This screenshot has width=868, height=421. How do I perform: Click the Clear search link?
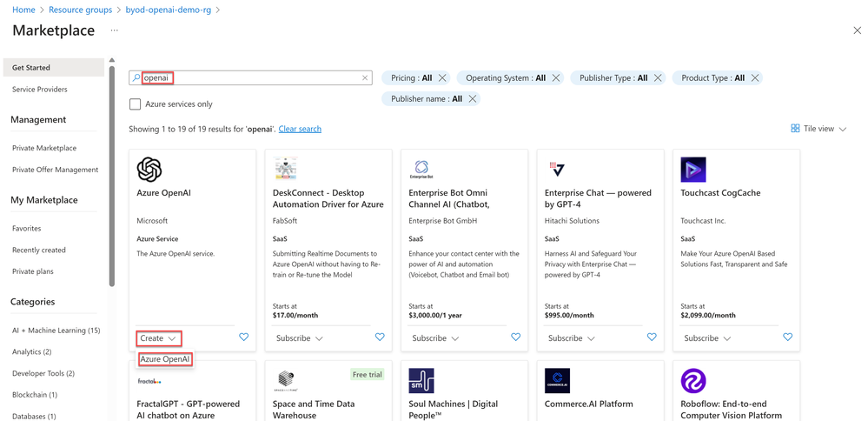click(300, 129)
